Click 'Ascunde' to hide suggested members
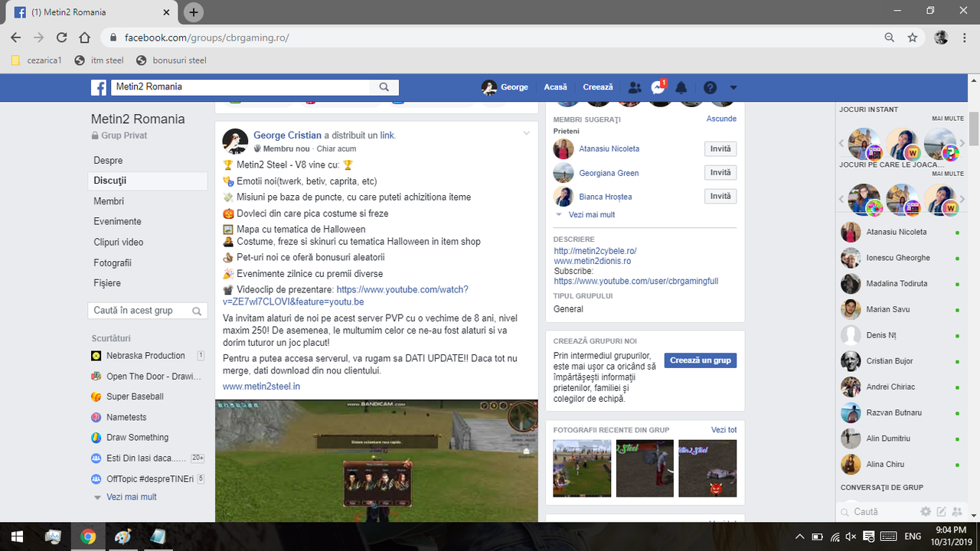 coord(721,119)
